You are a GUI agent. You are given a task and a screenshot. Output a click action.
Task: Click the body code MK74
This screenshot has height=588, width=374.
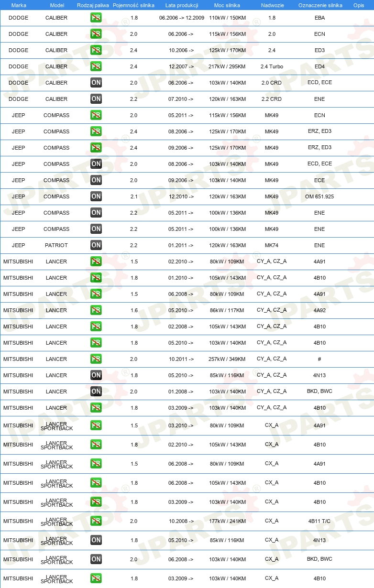(x=272, y=245)
